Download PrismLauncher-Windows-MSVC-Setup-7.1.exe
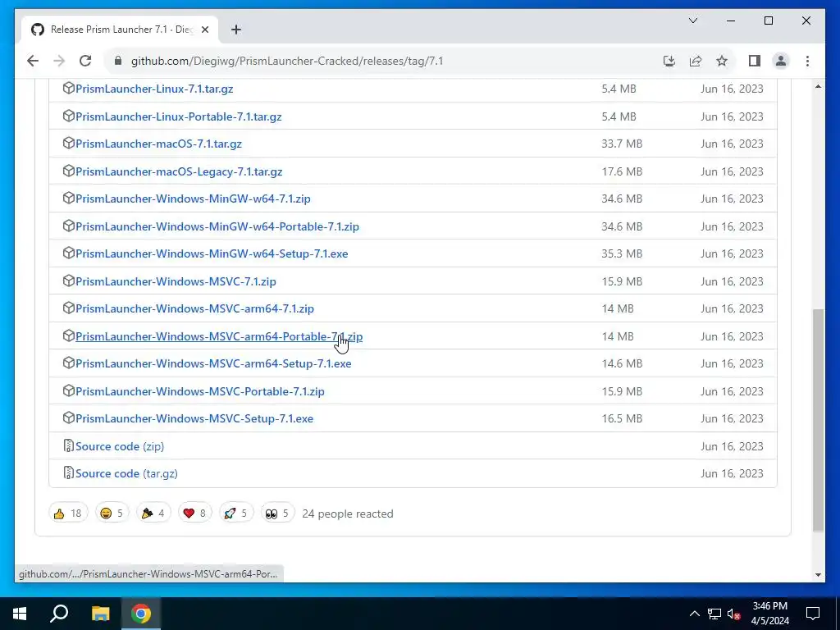Image resolution: width=840 pixels, height=630 pixels. pos(194,419)
